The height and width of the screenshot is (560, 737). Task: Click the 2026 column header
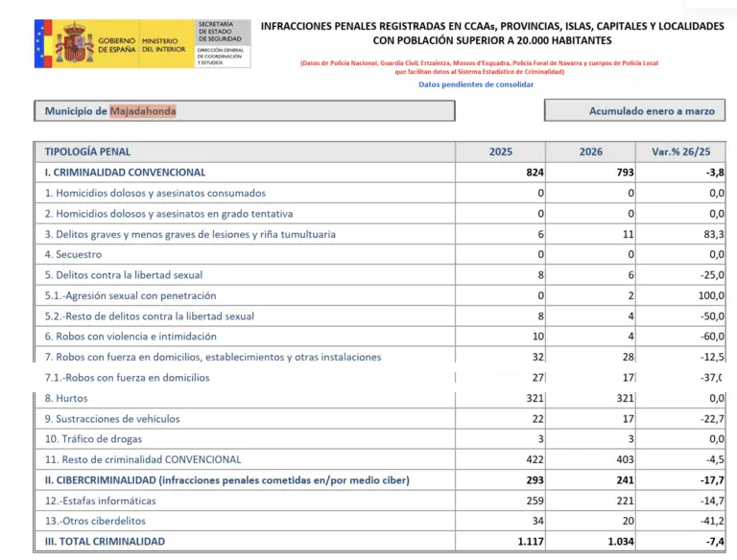click(591, 152)
